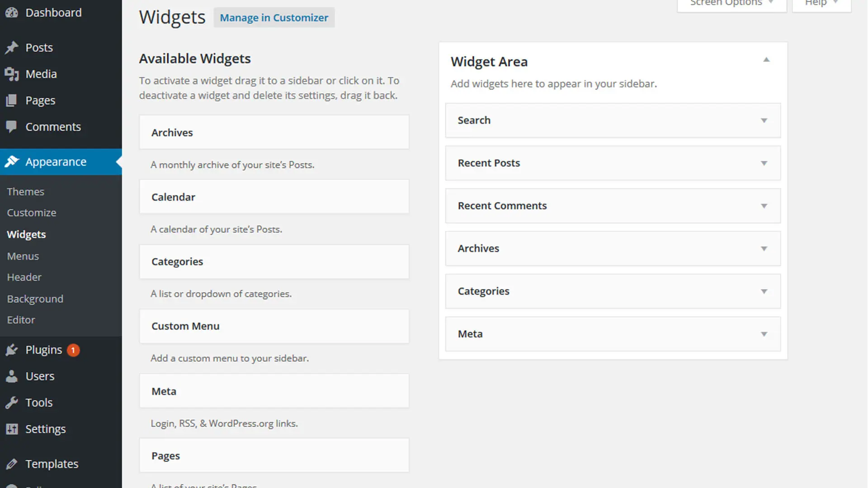The height and width of the screenshot is (488, 868).
Task: Open the Dashboard menu item
Action: click(x=61, y=13)
